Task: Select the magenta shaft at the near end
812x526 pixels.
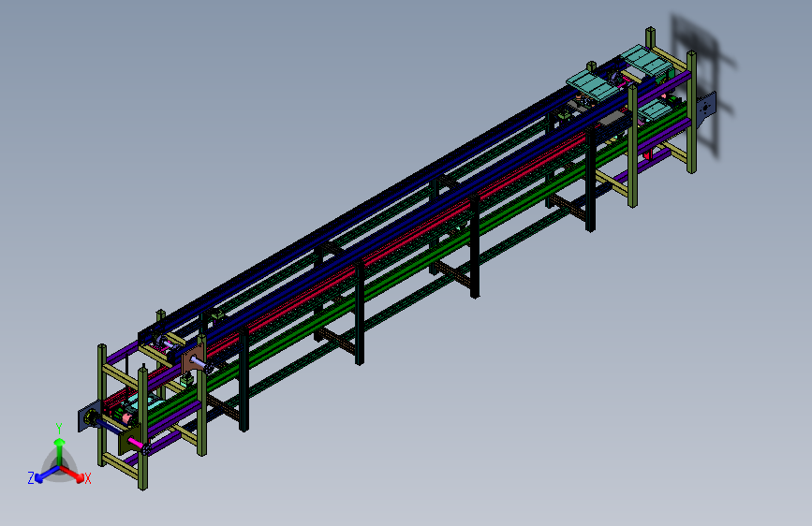Action: 137,443
